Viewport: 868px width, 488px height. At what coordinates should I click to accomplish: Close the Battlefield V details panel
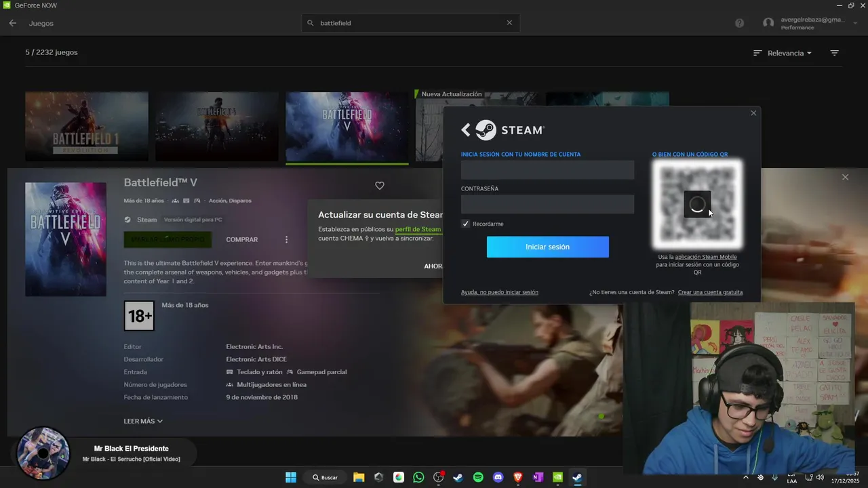click(x=845, y=177)
